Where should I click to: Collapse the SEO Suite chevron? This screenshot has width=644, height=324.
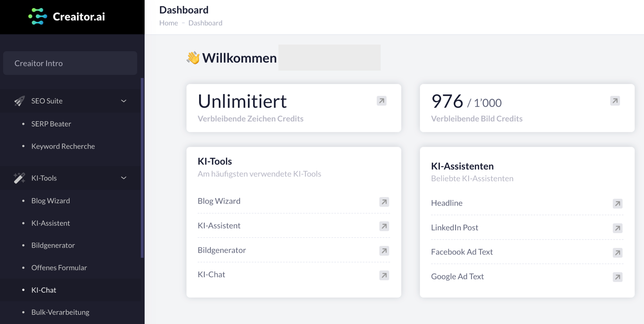(x=124, y=101)
